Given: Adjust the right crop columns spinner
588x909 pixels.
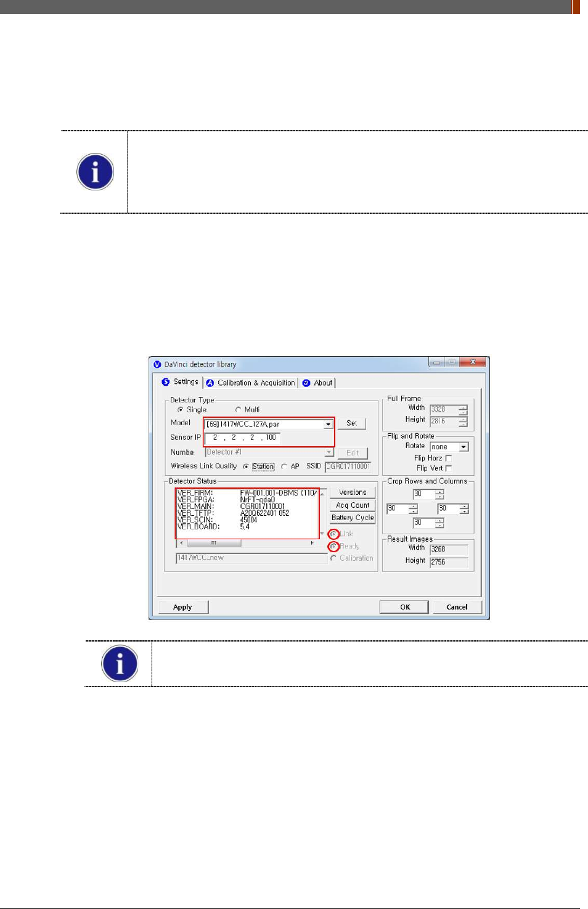Looking at the screenshot, I should coord(464,509).
